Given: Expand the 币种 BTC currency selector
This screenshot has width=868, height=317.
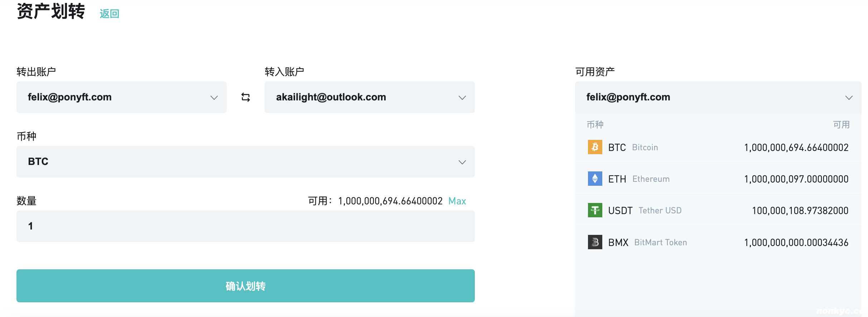Looking at the screenshot, I should click(245, 162).
